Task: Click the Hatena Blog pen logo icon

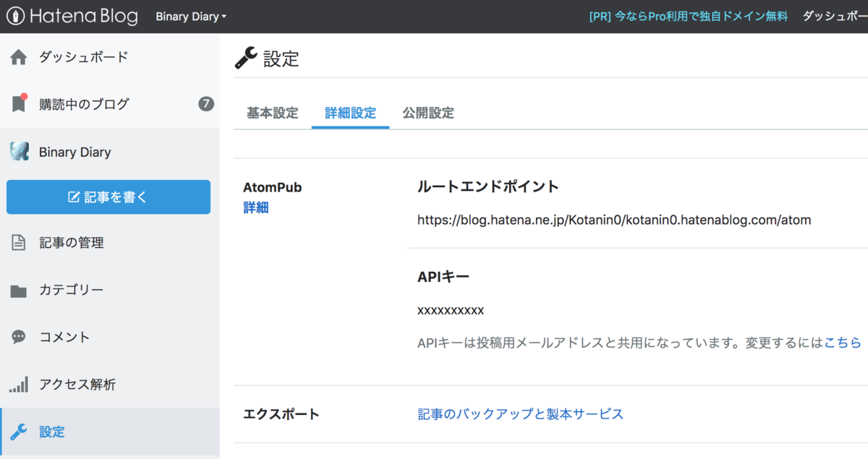Action: [x=17, y=16]
